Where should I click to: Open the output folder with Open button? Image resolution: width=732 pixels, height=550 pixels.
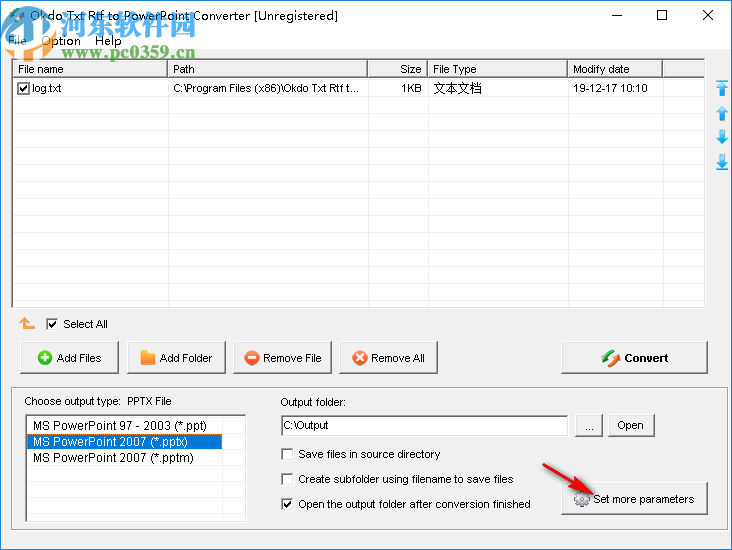[631, 425]
